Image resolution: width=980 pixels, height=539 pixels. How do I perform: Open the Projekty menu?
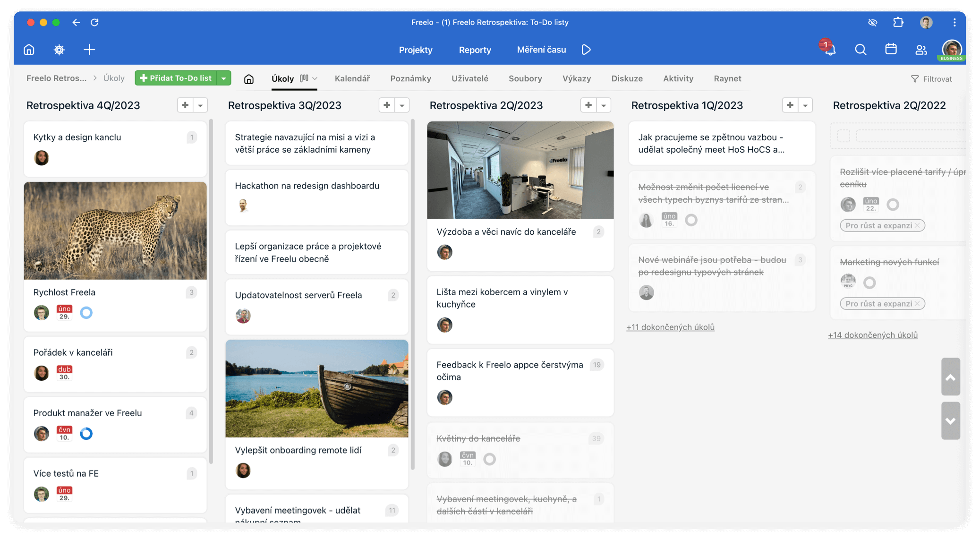coord(416,50)
